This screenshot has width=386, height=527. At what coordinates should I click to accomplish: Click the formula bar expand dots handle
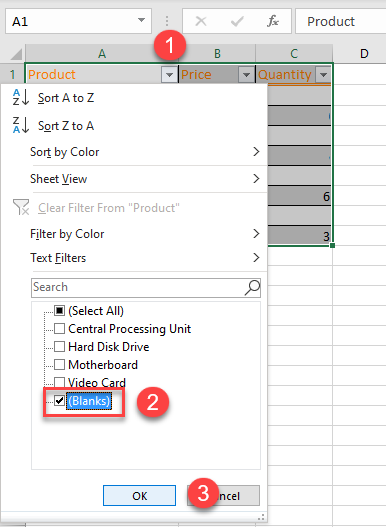point(167,21)
